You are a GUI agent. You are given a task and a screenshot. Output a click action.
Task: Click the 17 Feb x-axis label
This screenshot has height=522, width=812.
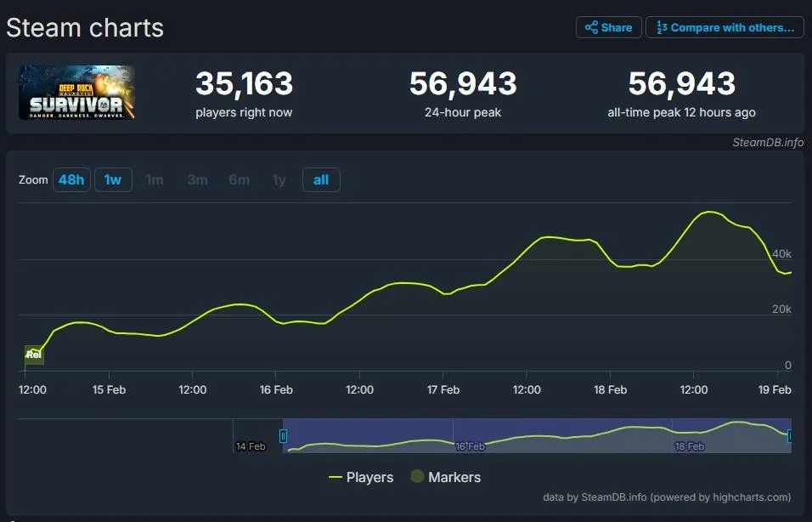[x=443, y=390]
